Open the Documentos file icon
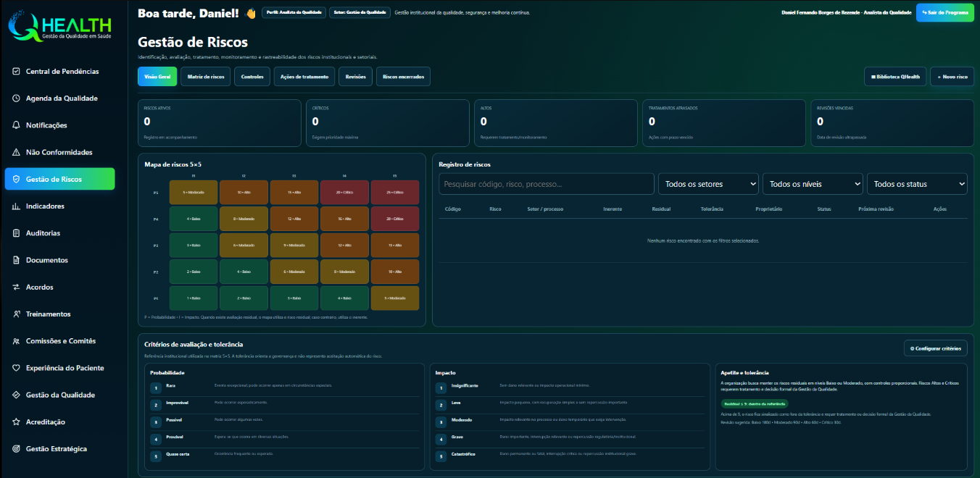 (x=16, y=260)
